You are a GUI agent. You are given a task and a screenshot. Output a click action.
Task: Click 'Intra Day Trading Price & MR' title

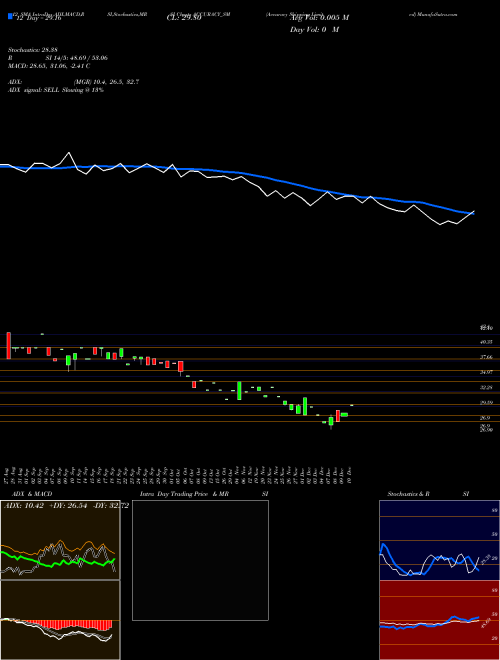pyautogui.click(x=185, y=494)
